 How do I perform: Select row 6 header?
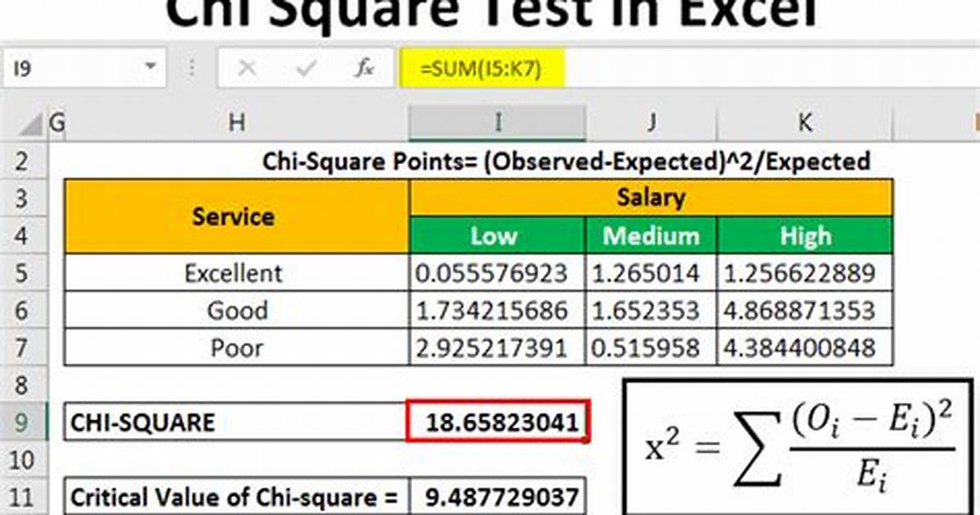tap(23, 310)
